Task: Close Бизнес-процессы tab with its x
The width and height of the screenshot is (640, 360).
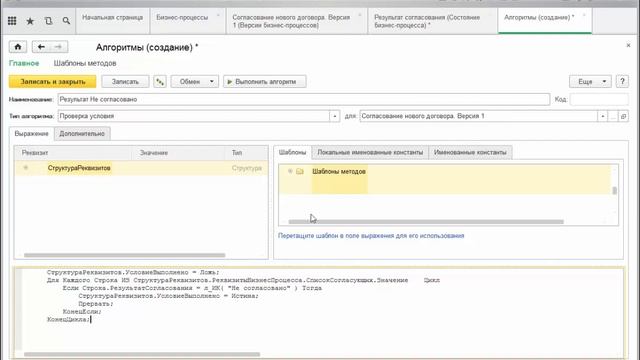Action: tap(218, 16)
